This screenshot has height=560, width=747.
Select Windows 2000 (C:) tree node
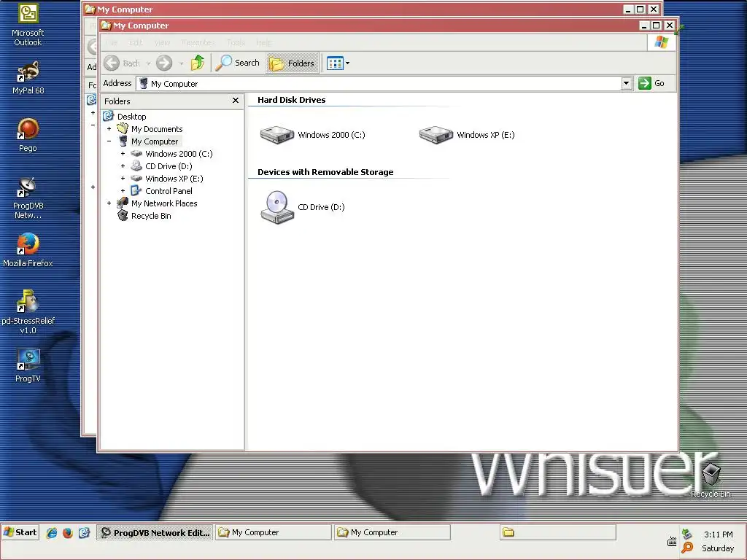tap(179, 154)
